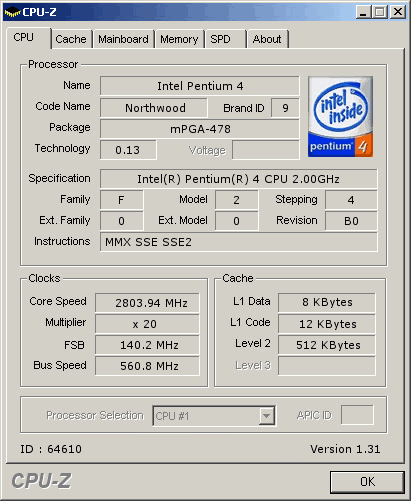View the About tab
Image resolution: width=411 pixels, height=501 pixels.
[x=267, y=39]
